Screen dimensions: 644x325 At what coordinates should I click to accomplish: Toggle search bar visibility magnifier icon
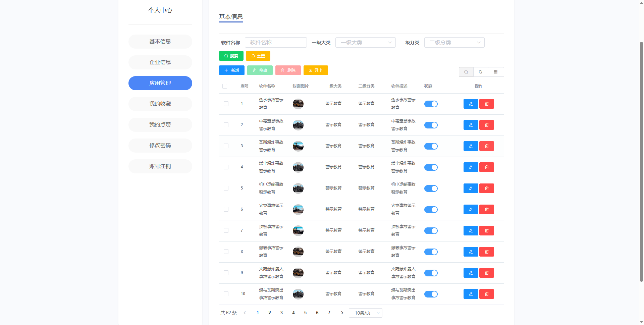coord(466,72)
